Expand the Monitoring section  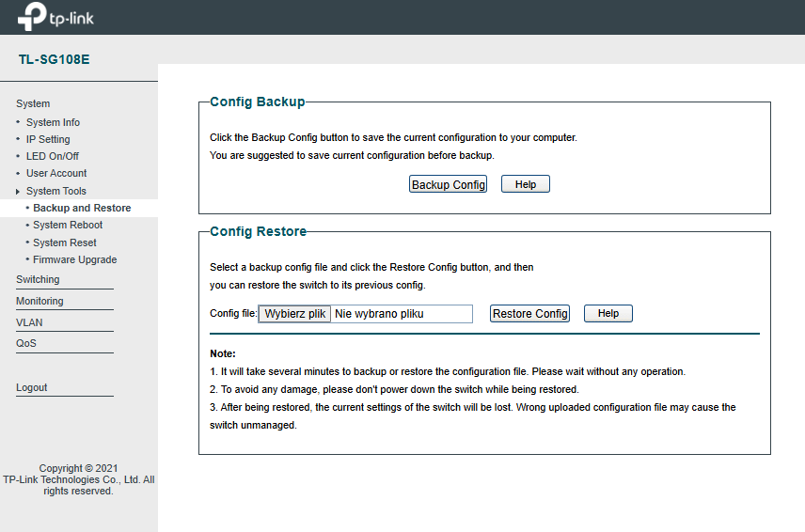click(39, 301)
